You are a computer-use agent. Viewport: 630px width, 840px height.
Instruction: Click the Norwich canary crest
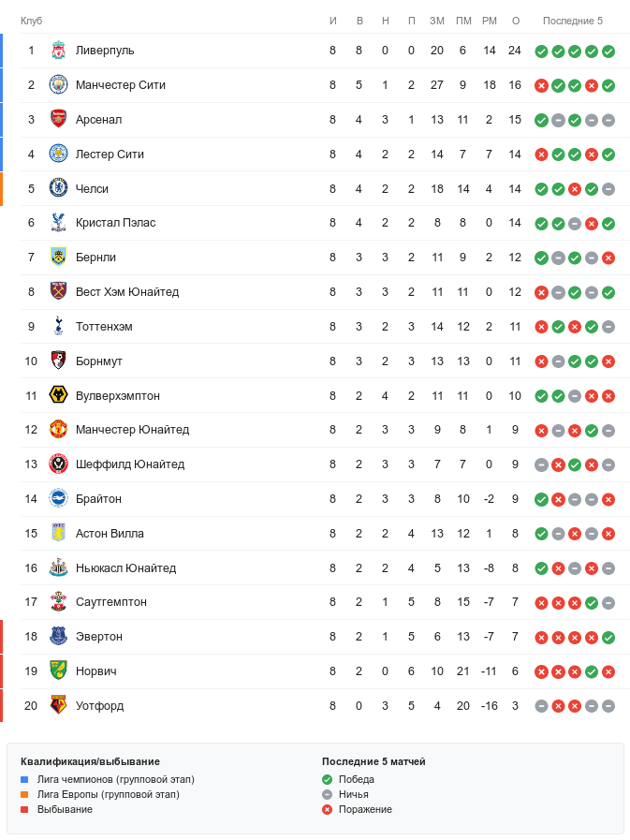click(58, 671)
